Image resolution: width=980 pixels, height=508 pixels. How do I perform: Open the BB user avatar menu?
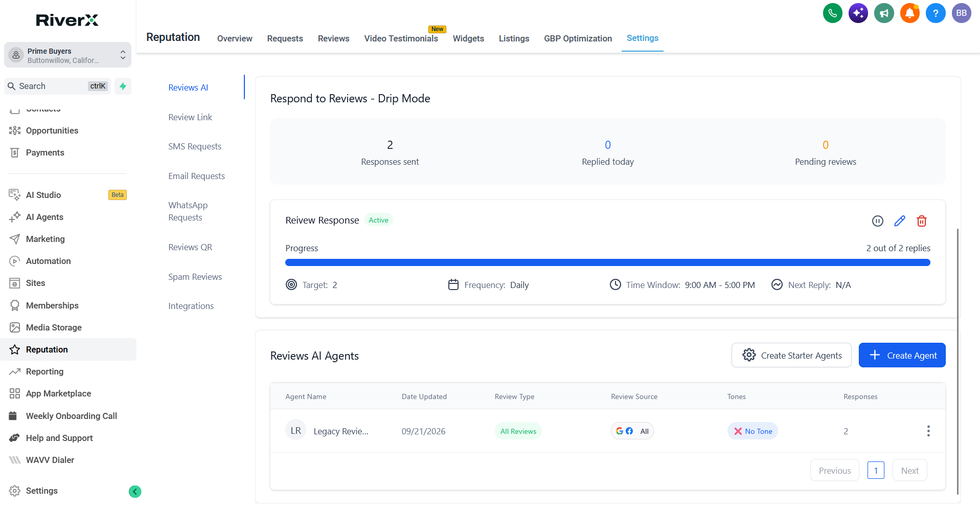point(961,13)
